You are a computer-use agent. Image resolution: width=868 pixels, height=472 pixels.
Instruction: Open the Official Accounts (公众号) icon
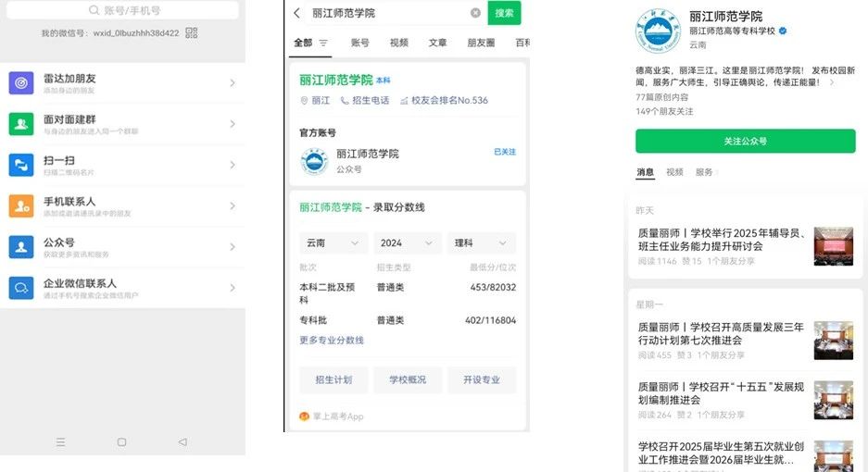coord(21,247)
